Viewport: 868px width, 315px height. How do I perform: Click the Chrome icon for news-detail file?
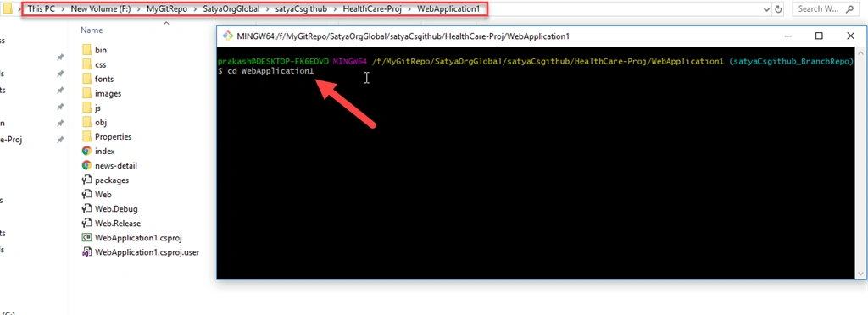coord(86,164)
